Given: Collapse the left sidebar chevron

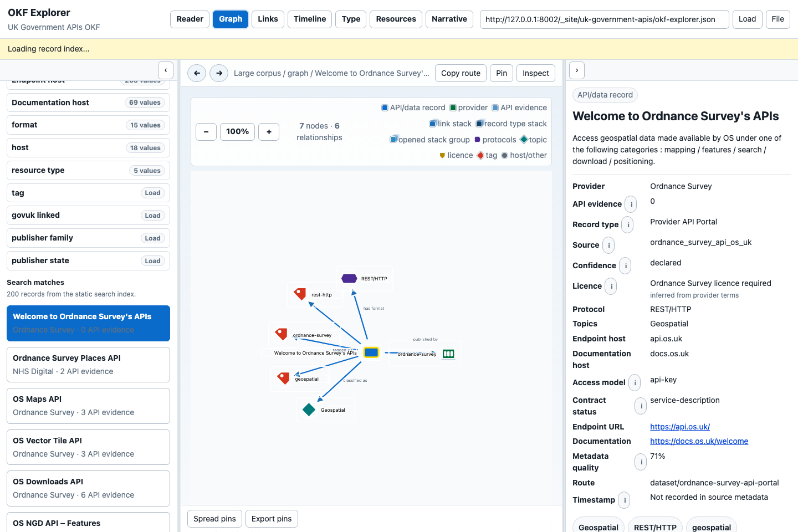Looking at the screenshot, I should click(166, 70).
